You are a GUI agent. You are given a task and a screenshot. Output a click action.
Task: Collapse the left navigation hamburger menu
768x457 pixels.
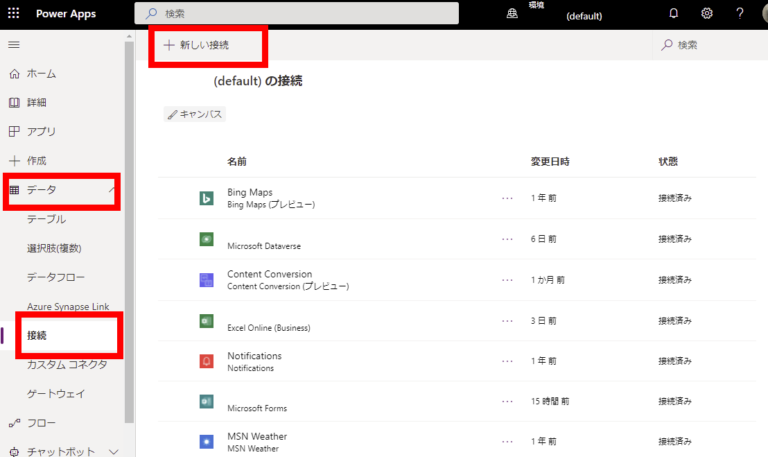pos(14,45)
